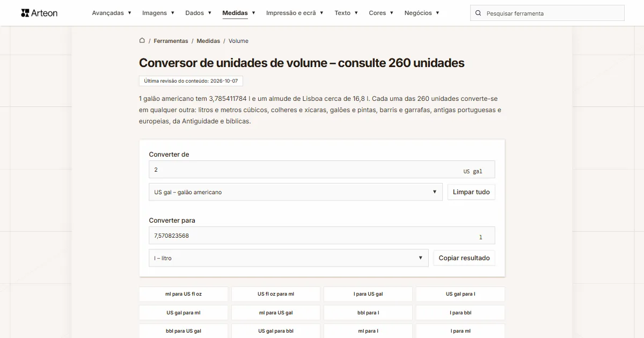Viewport: 644px width, 338px height.
Task: Expand the Cores menu
Action: (381, 13)
